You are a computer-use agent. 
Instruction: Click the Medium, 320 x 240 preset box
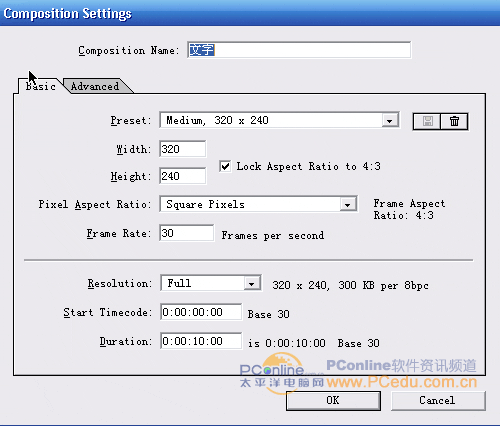tap(271, 120)
